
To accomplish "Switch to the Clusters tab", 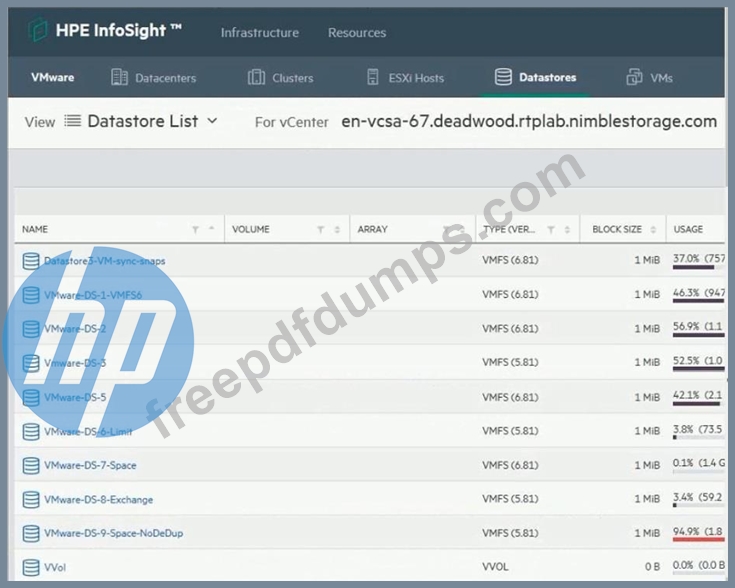I will tap(280, 77).
